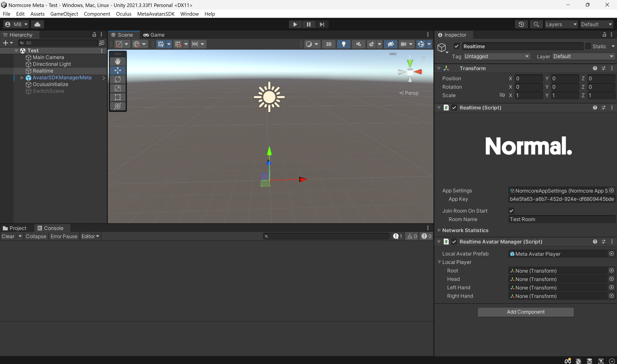Open Undo History icon
The image size is (617, 364).
521,24
